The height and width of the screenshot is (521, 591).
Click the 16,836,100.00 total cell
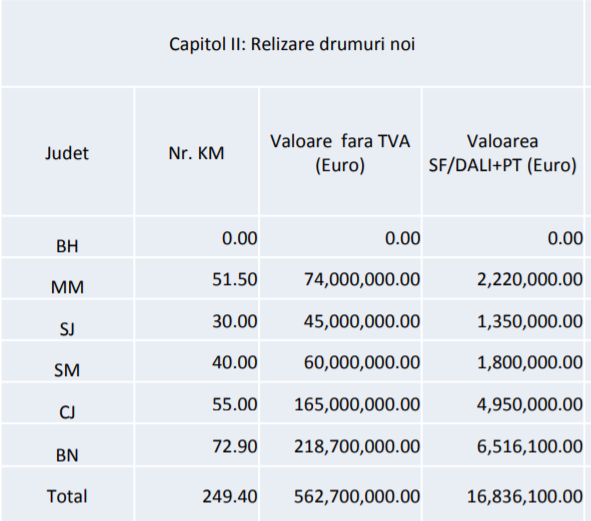525,496
